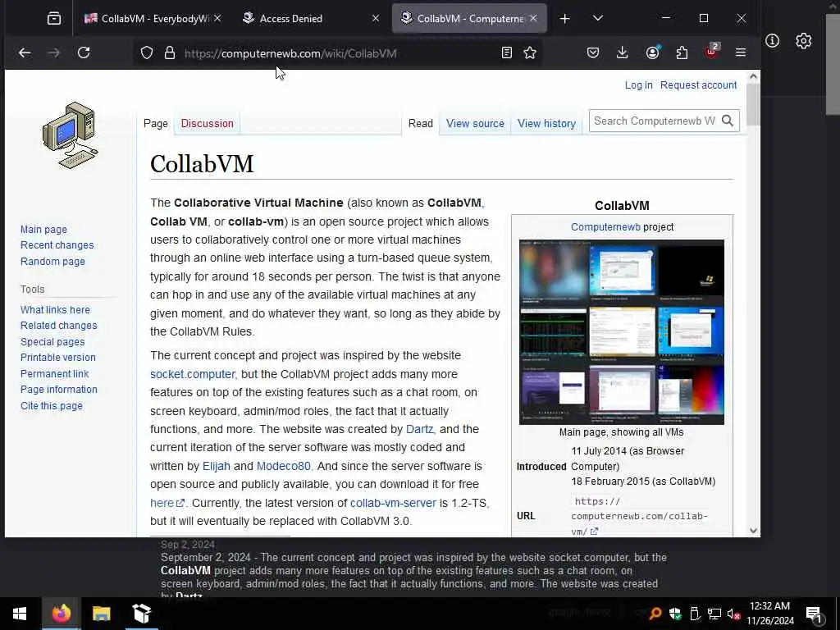
Task: Open the Discussion tab
Action: [208, 124]
